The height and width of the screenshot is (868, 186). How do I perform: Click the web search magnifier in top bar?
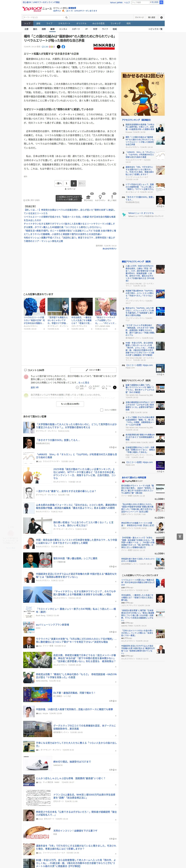[161, 2]
